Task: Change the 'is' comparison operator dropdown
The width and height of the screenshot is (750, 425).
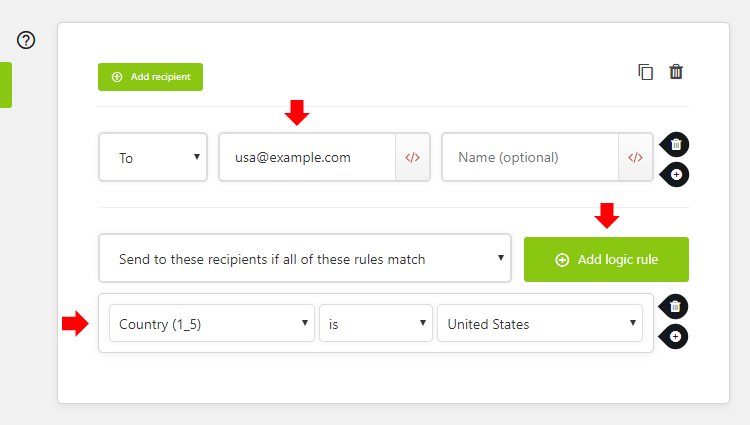Action: [376, 323]
